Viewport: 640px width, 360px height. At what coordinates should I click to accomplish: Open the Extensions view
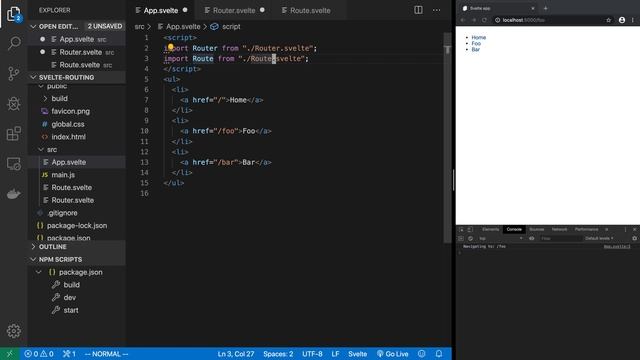pos(14,133)
